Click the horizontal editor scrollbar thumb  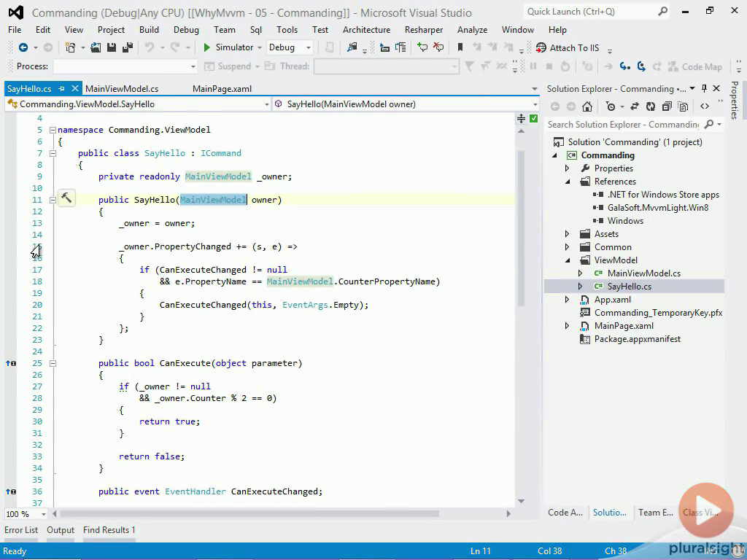click(249, 514)
